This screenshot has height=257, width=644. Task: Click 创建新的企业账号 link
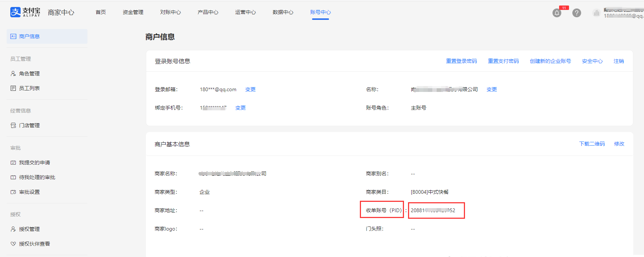pos(550,61)
